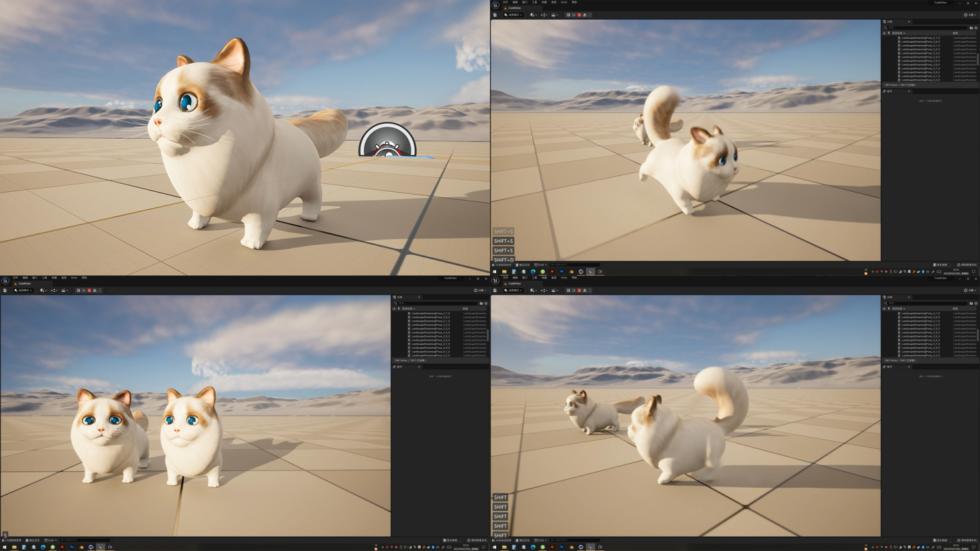980x551 pixels.
Task: Eject from player in top-right editor
Action: pos(585,15)
